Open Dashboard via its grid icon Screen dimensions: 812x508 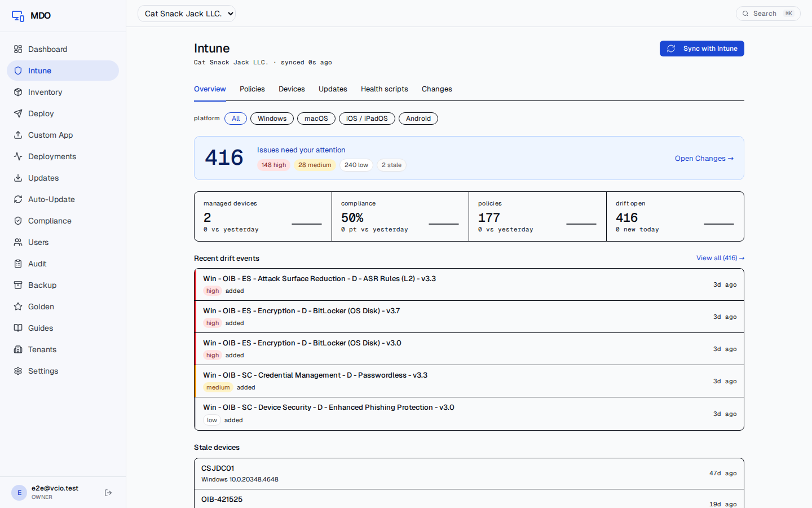18,49
